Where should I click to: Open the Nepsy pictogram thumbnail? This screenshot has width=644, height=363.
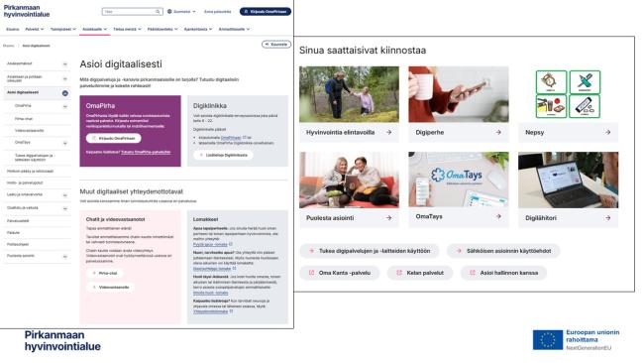click(x=568, y=94)
